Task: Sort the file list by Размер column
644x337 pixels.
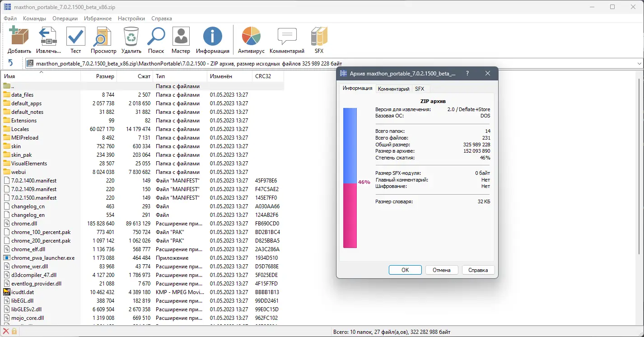Action: (x=98, y=76)
